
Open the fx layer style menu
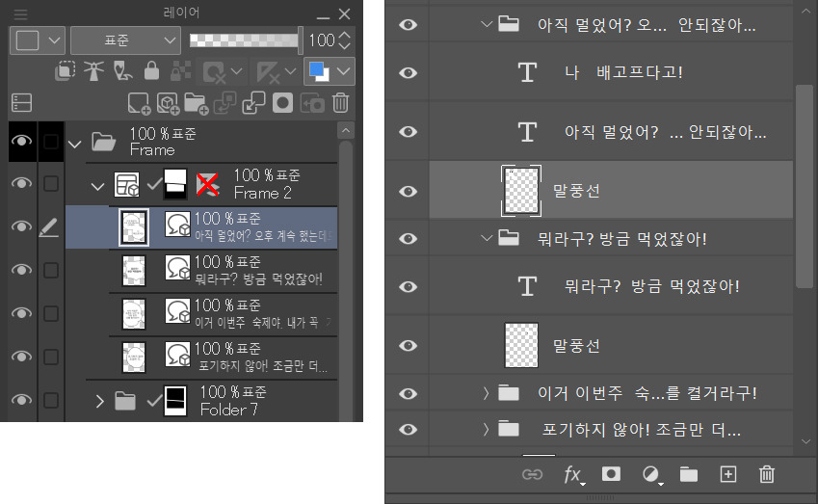(x=573, y=475)
